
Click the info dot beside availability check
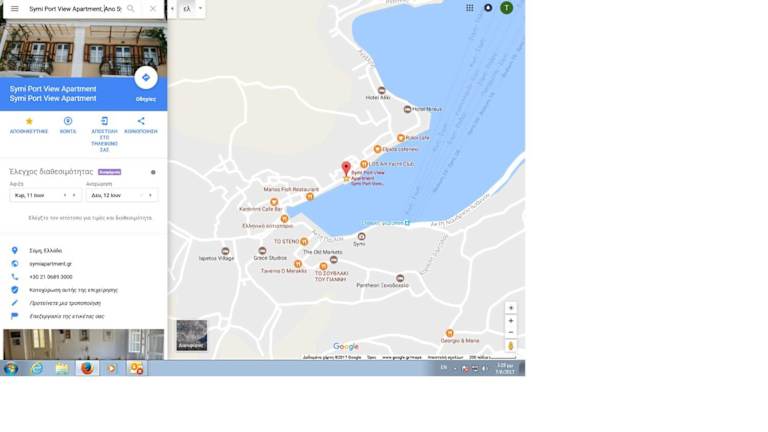pos(153,172)
